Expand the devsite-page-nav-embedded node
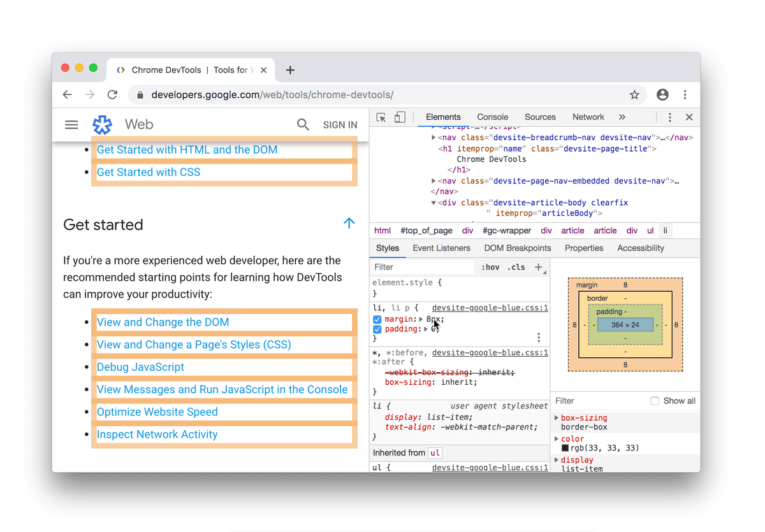This screenshot has height=532, width=765. (433, 181)
